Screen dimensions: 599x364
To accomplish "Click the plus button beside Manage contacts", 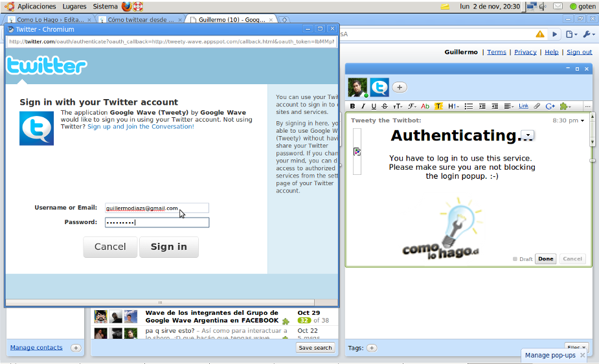I will coord(76,348).
